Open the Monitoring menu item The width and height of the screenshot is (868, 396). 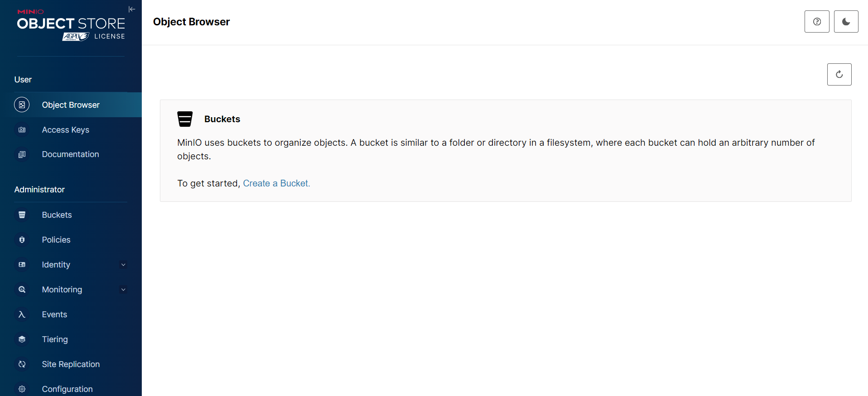tap(62, 290)
